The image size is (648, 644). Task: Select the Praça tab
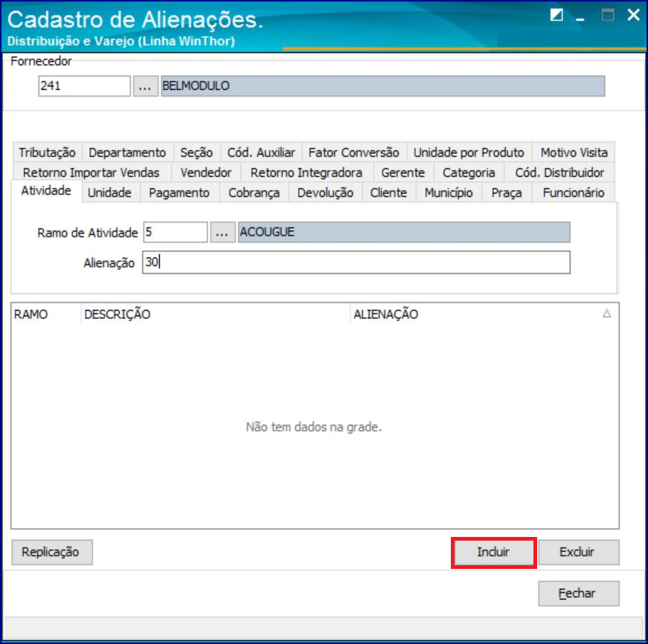coord(507,193)
